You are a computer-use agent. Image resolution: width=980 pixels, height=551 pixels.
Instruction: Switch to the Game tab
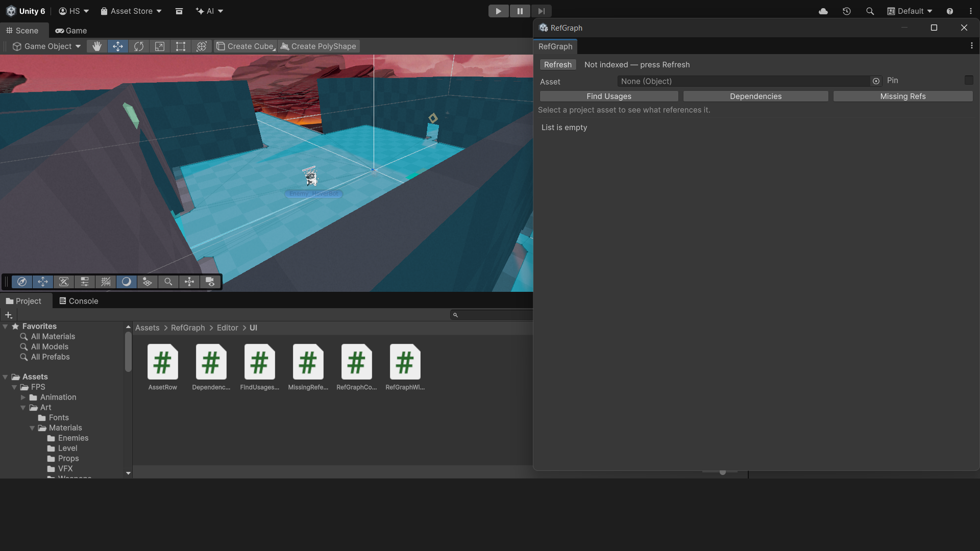71,31
